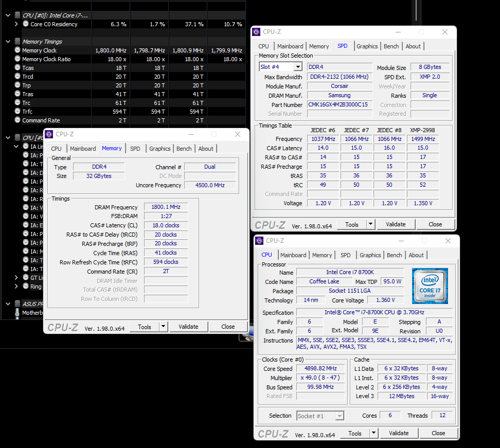Open SPD tab in Memory window
500x448 pixels.
(x=135, y=149)
